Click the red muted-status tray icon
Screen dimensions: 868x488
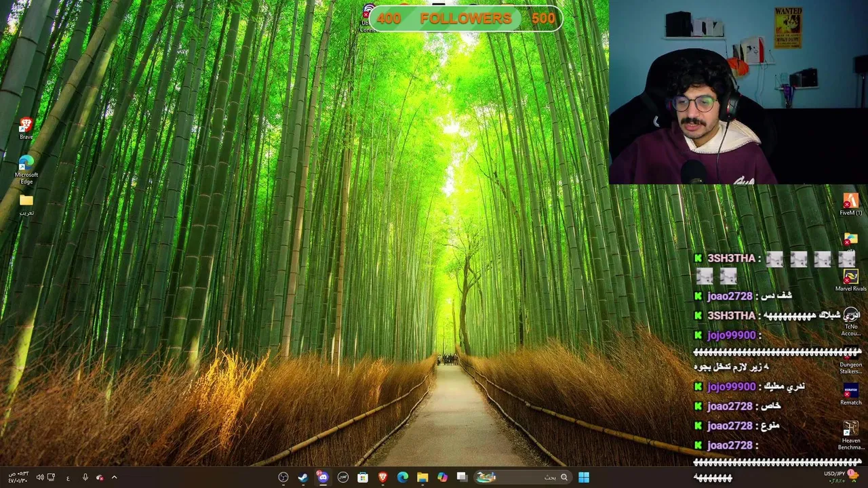coord(100,477)
